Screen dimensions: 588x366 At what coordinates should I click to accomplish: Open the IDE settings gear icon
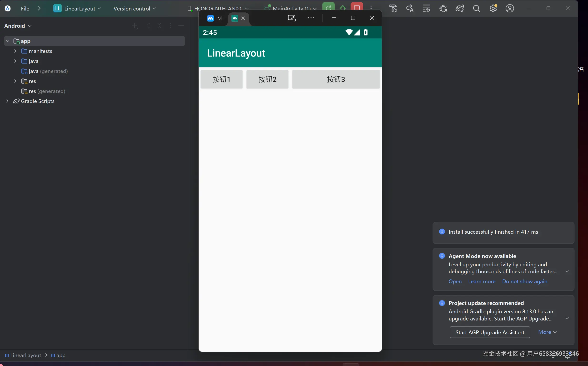pyautogui.click(x=493, y=9)
